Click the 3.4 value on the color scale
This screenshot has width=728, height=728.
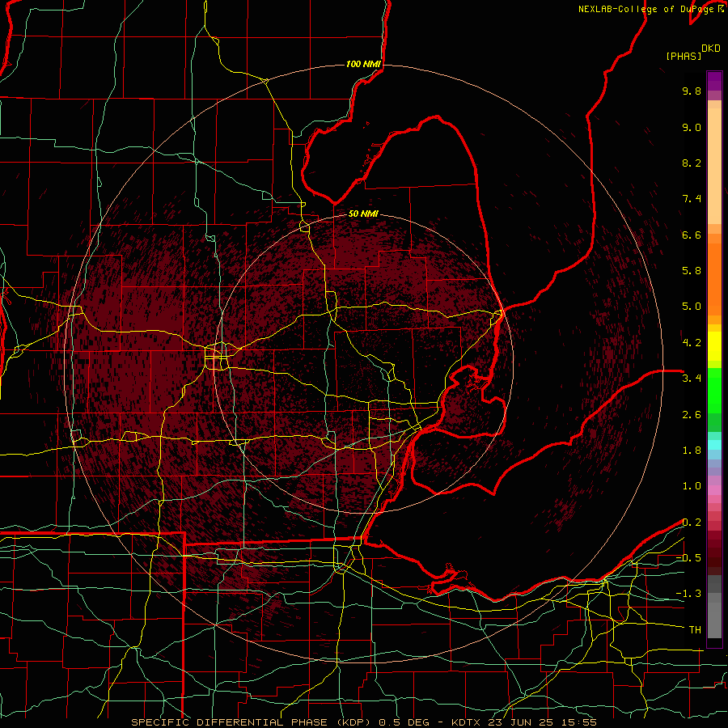pyautogui.click(x=692, y=379)
